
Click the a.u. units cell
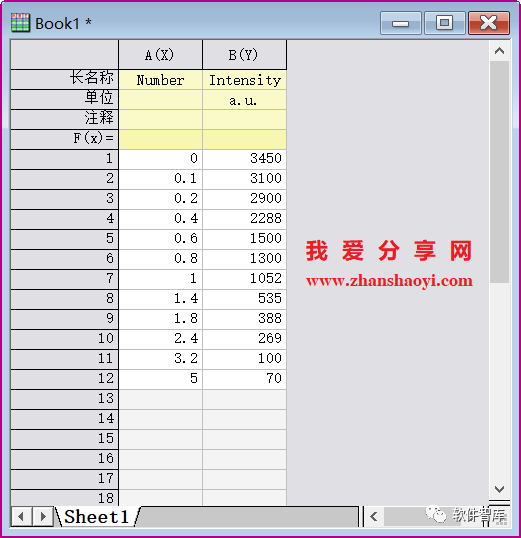pos(244,100)
